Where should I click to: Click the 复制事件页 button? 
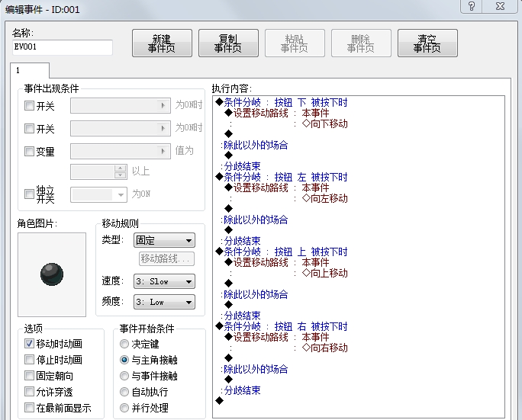pos(228,43)
